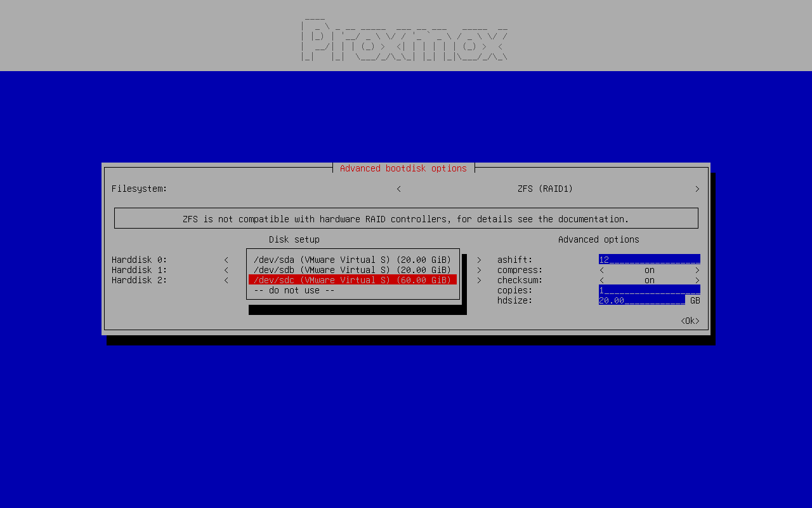
Task: Click the "Harddisk 0:" label
Action: (140, 260)
